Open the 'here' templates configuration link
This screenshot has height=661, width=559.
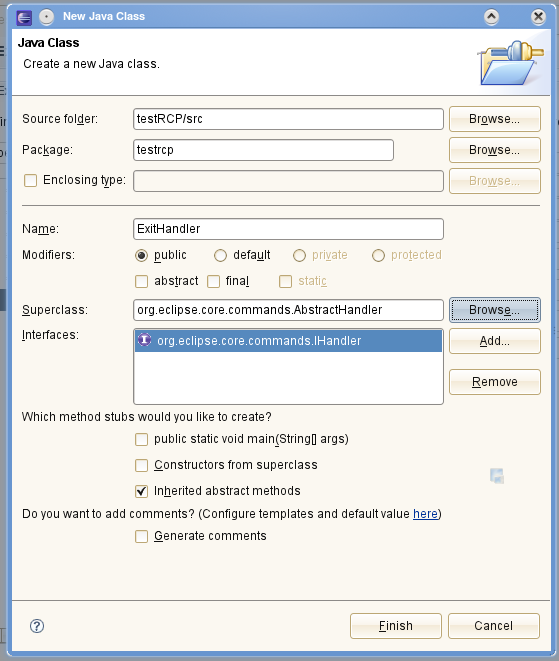tap(425, 514)
